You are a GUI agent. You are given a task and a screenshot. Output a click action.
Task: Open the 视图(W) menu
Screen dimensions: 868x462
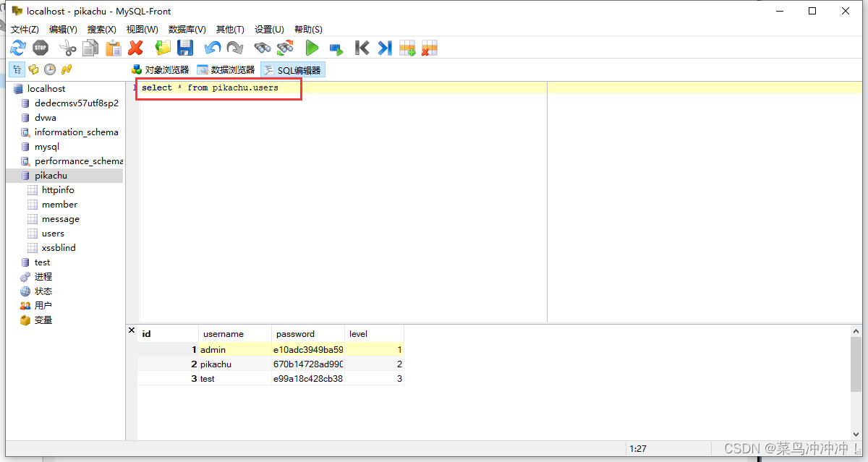coord(142,29)
